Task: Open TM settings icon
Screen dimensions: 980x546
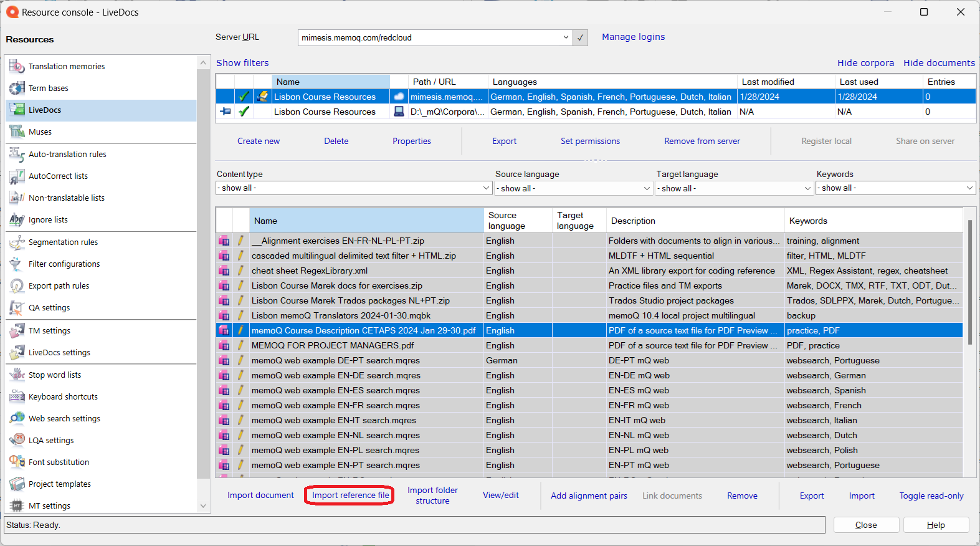Action: 17,330
